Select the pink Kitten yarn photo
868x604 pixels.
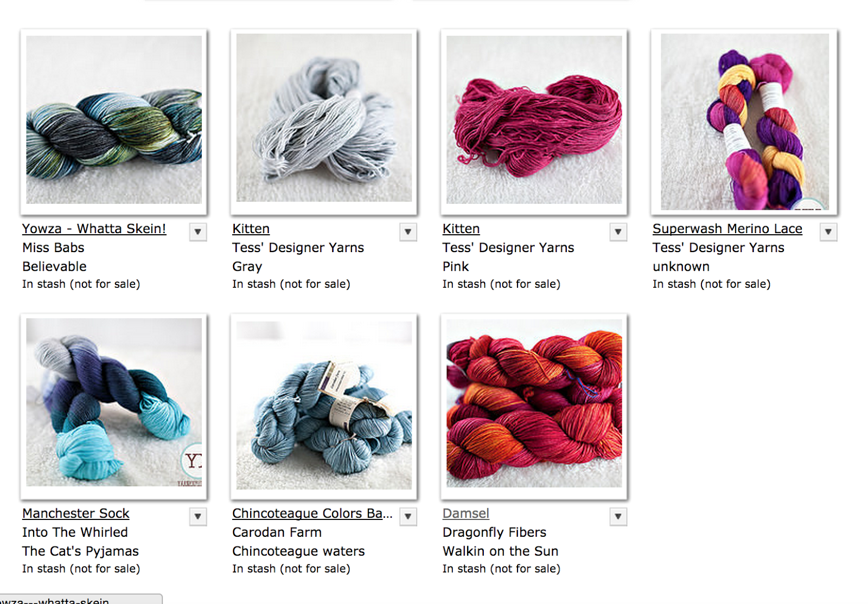534,120
